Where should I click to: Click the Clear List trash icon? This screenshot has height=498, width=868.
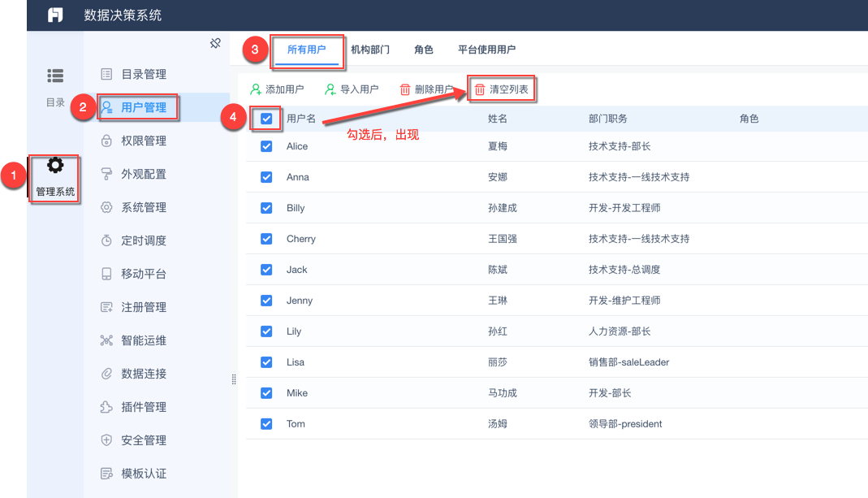(480, 89)
